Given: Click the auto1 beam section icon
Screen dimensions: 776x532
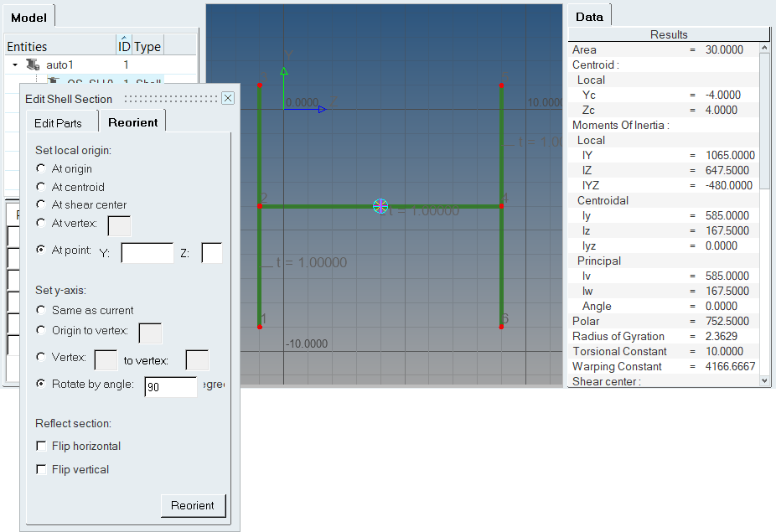Looking at the screenshot, I should (x=33, y=65).
